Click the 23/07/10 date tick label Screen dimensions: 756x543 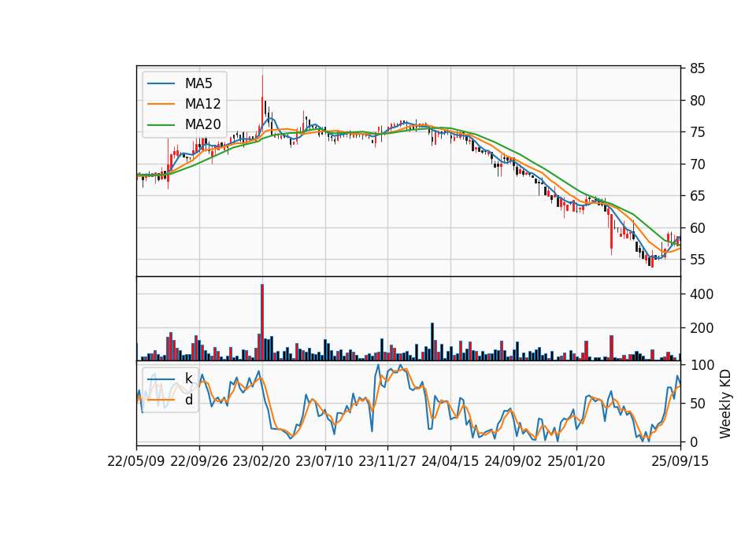[324, 461]
